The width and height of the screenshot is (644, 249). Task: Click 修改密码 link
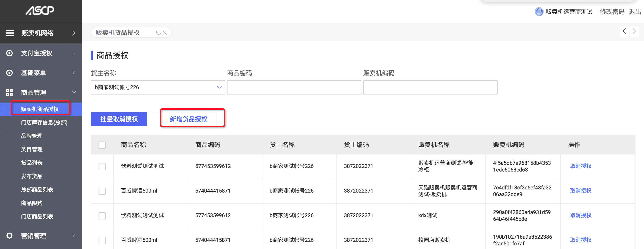[x=612, y=12]
